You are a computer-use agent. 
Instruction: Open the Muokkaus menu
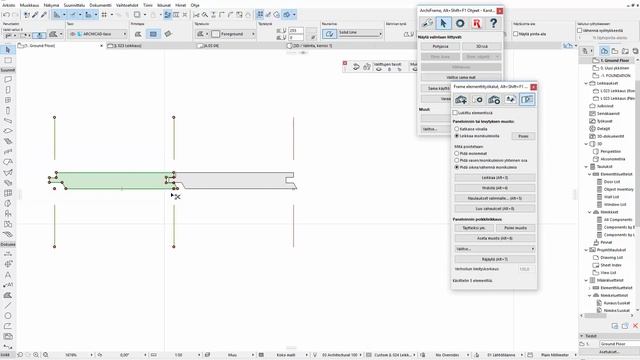(29, 5)
